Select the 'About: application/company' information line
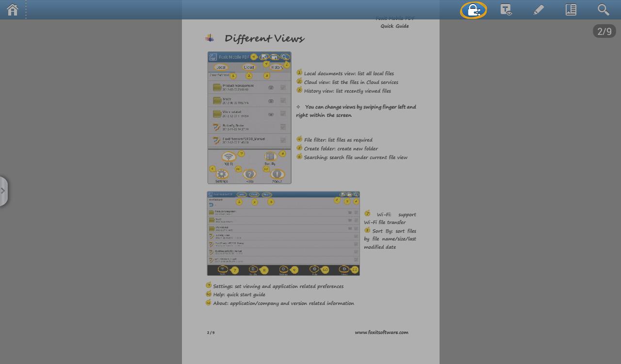The height and width of the screenshot is (364, 621). [283, 303]
